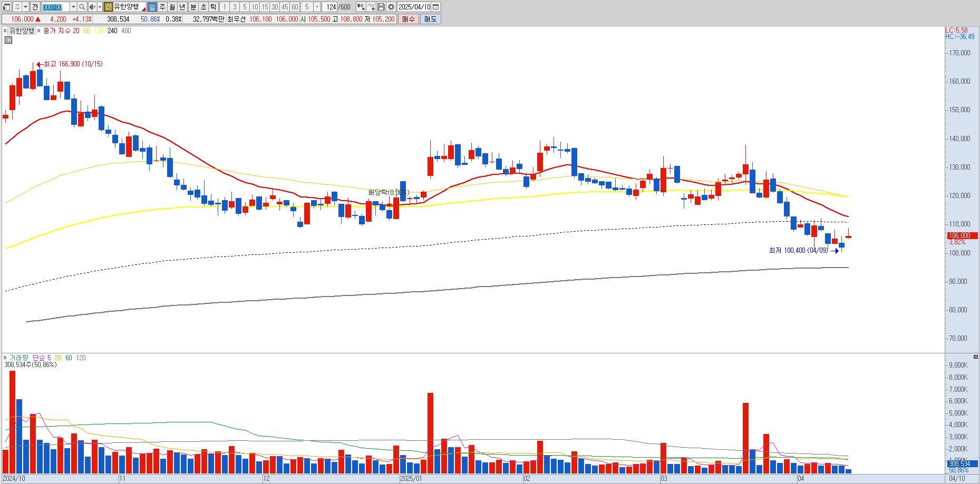Click the small square marker before 거래량

(x=5, y=358)
